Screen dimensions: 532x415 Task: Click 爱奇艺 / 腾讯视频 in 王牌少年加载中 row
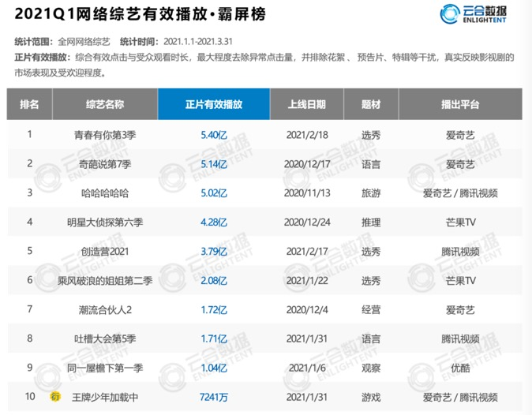coord(460,397)
